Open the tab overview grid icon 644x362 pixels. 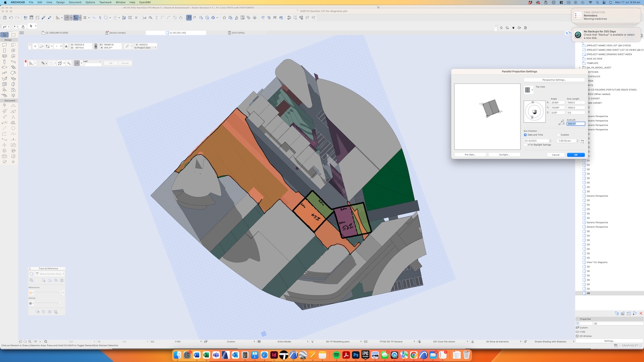(21, 33)
